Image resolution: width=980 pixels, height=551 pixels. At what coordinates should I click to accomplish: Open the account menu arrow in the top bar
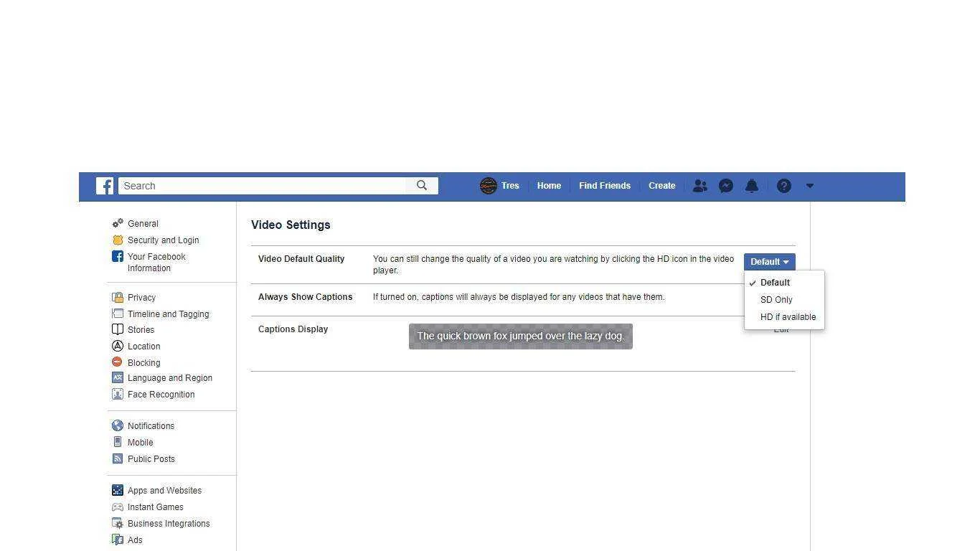pyautogui.click(x=810, y=186)
